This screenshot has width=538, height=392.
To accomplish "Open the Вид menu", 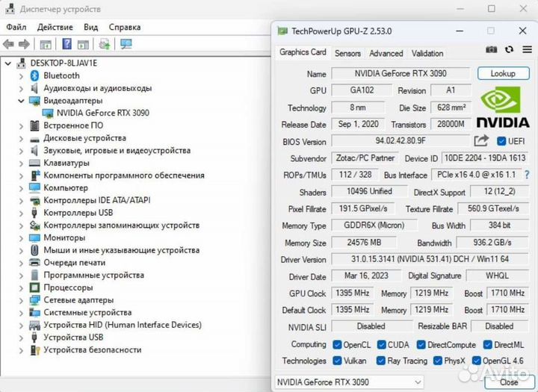I will click(91, 27).
